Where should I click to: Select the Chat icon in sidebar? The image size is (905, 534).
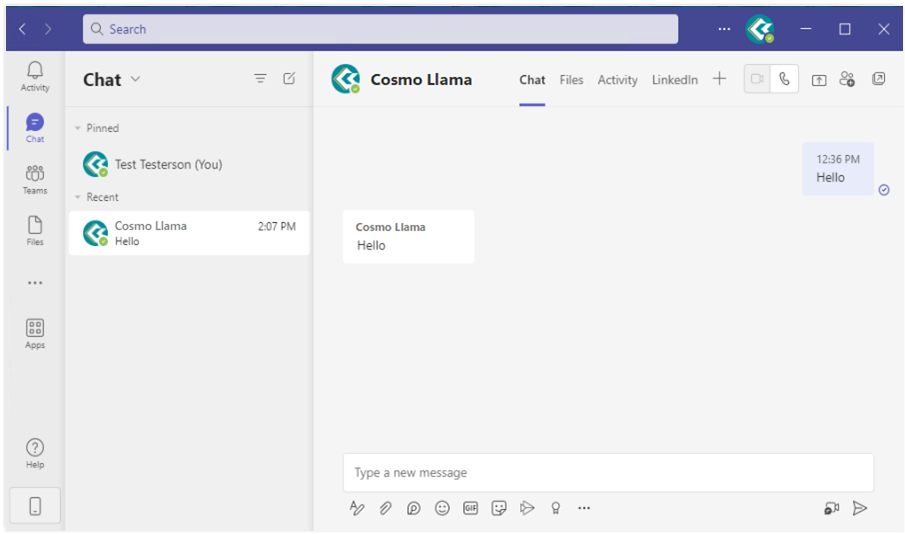pyautogui.click(x=35, y=128)
